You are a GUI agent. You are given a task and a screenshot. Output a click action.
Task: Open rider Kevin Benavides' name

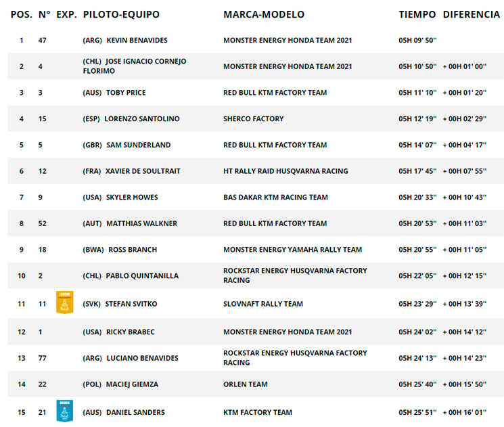[x=137, y=40]
